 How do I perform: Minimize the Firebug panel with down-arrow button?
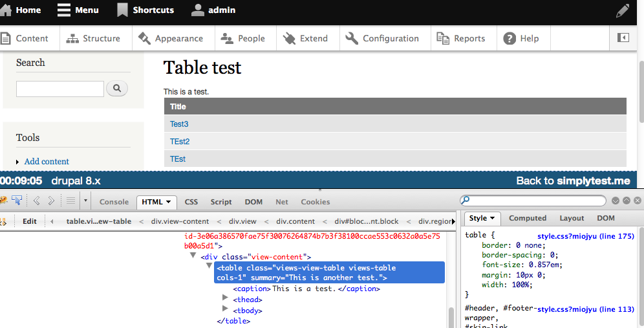point(616,201)
